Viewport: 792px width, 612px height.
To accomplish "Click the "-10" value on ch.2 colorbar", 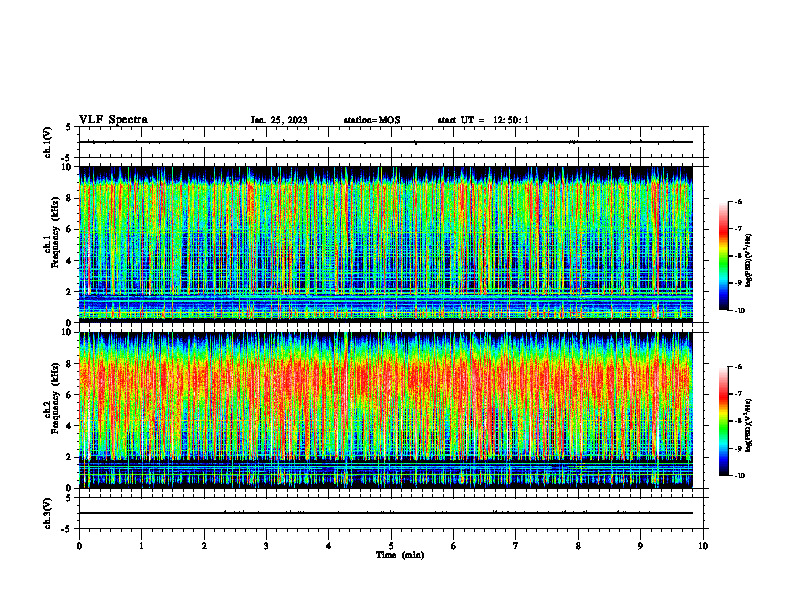I will tap(740, 475).
